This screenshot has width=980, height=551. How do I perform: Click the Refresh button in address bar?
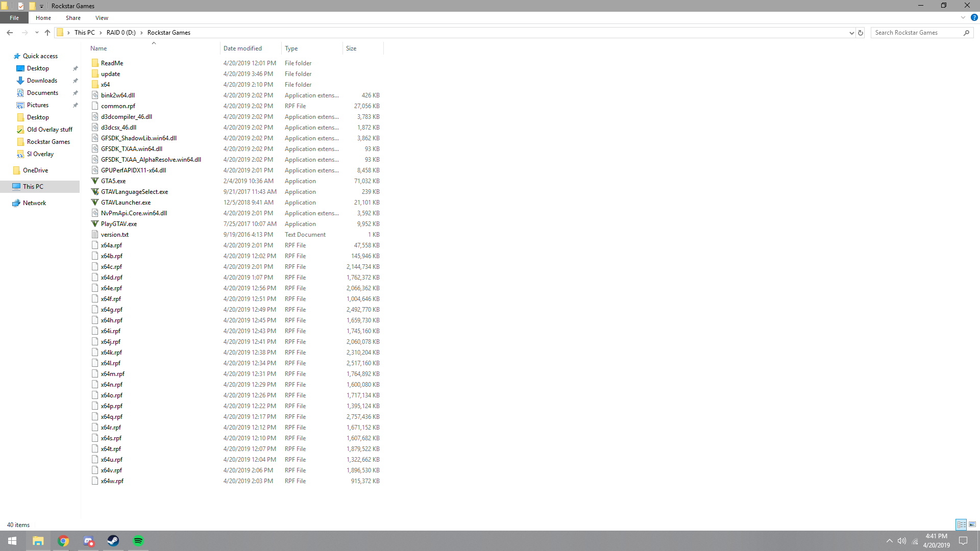point(861,33)
